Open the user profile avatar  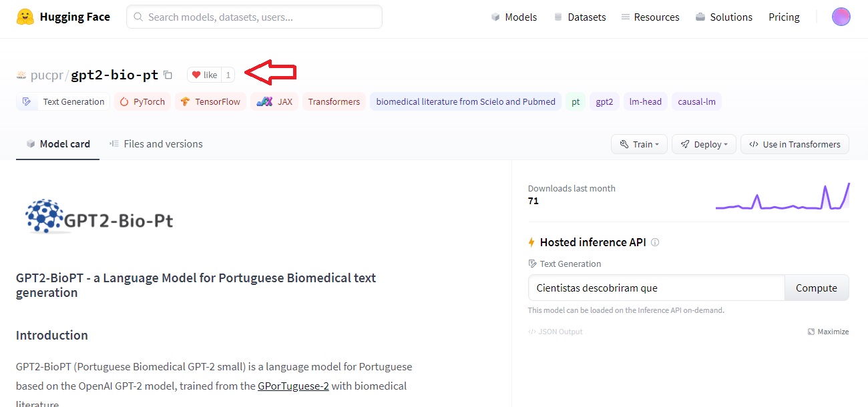[841, 17]
